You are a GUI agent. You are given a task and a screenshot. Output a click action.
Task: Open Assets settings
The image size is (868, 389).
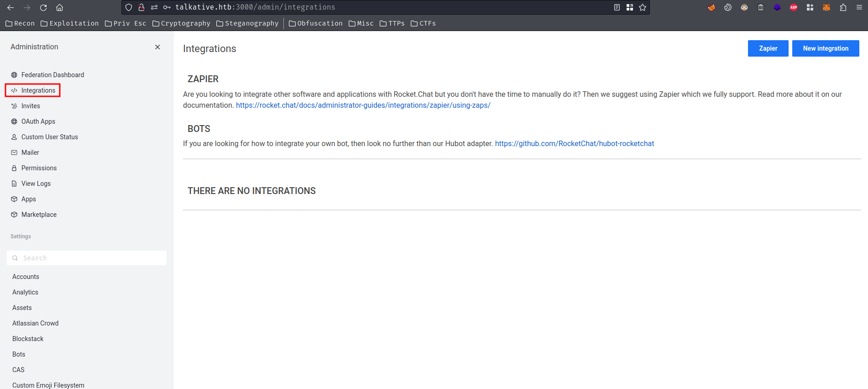pyautogui.click(x=22, y=308)
